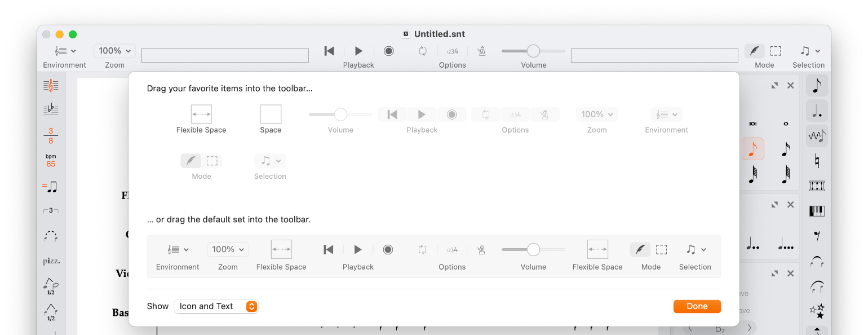Select the pizz. articulation tool
868x335 pixels.
[51, 261]
